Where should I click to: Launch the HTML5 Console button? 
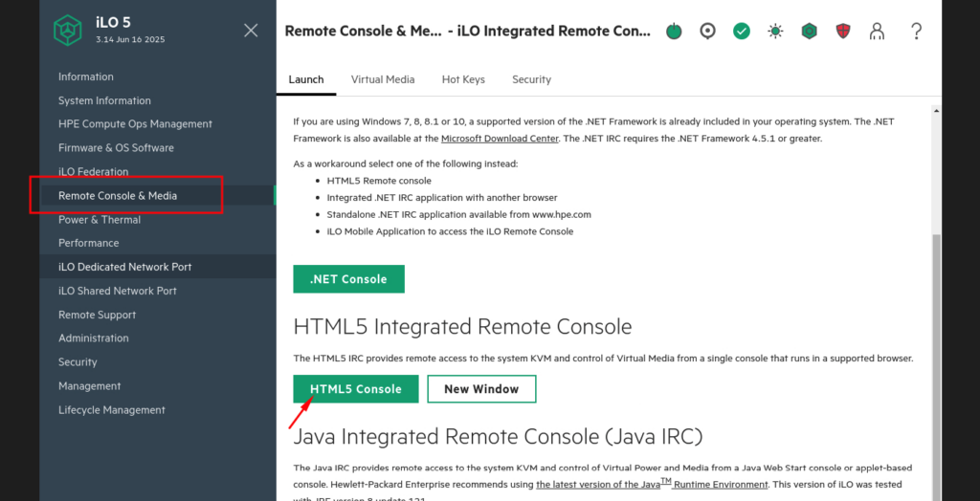pos(356,389)
